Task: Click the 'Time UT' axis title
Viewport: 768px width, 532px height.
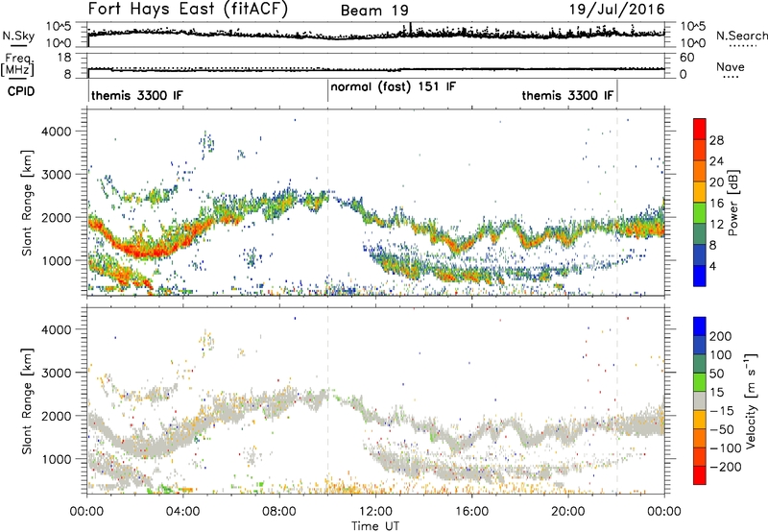Action: (x=375, y=526)
